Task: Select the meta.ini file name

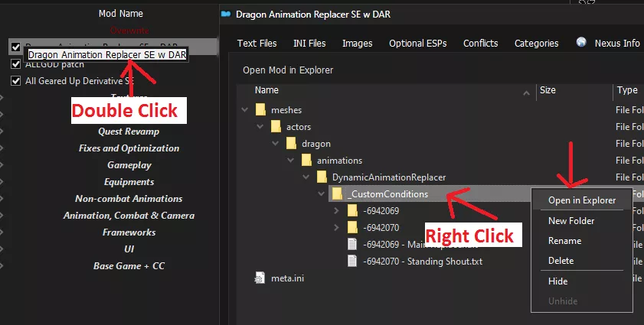Action: 287,278
